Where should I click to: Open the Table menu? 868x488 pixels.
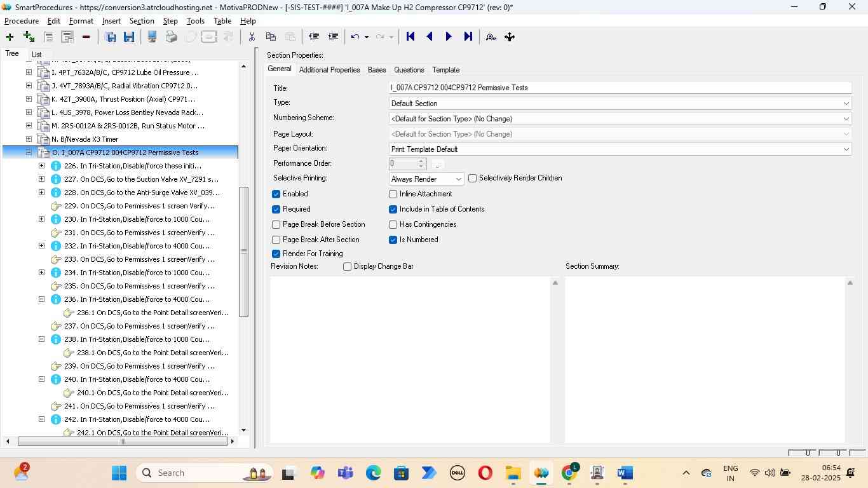pyautogui.click(x=222, y=21)
